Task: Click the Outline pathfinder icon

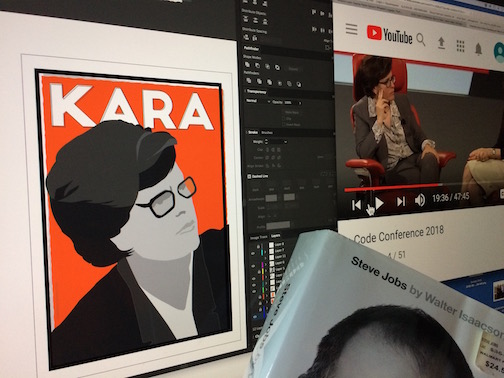Action: [289, 84]
